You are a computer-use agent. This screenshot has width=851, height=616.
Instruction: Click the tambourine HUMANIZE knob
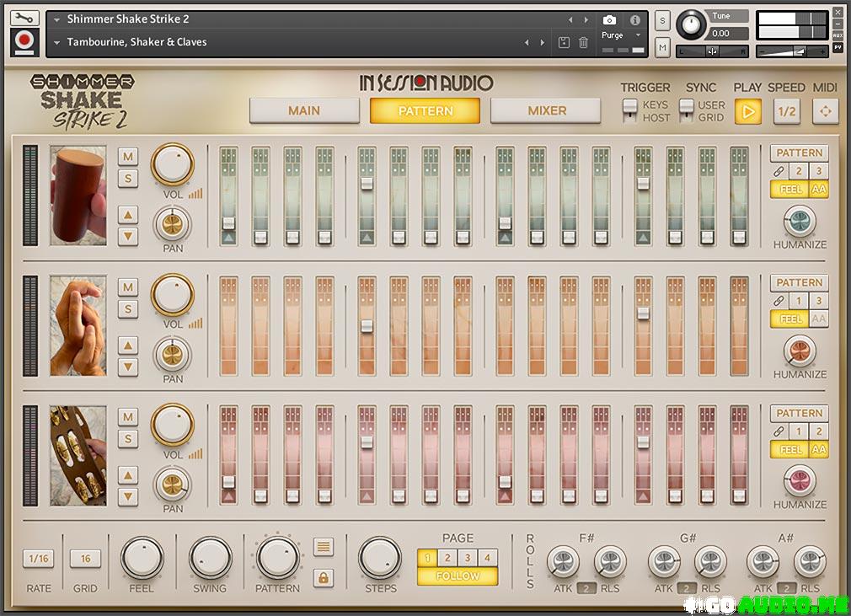click(800, 481)
